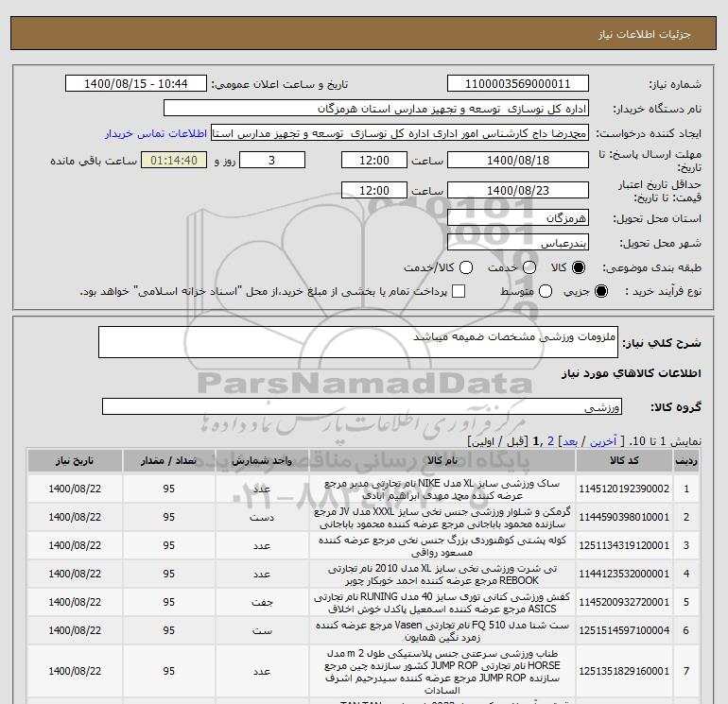This screenshot has height=704, width=728.
Task: Click item code 1144590398010001
Action: [624, 518]
